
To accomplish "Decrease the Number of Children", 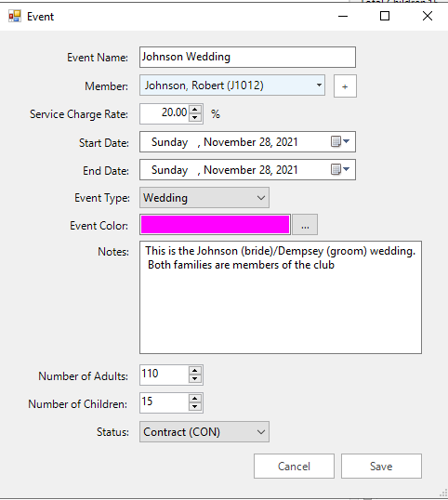I will 195,407.
